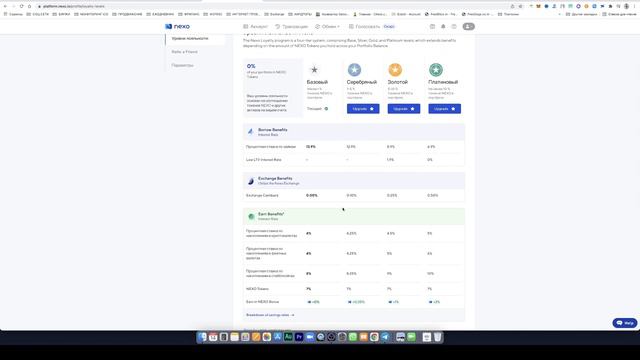Open Telegram from the macOS dock
640x360 pixels.
click(x=385, y=337)
